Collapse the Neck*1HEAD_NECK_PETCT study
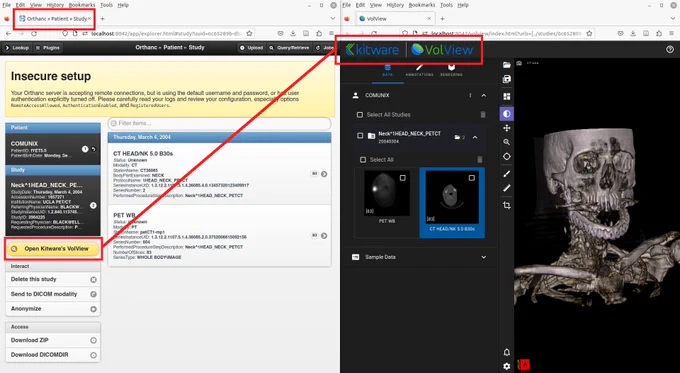The image size is (680, 373). [x=475, y=137]
